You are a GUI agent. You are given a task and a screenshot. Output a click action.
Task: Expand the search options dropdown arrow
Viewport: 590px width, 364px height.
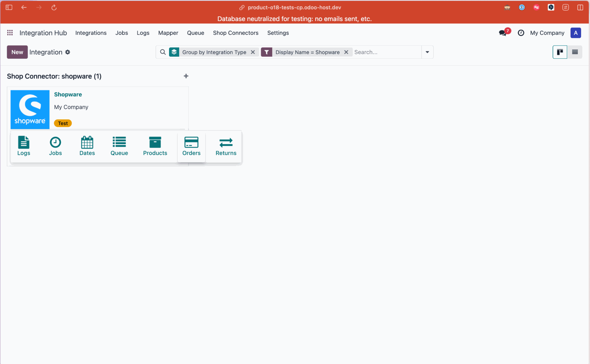coord(427,52)
